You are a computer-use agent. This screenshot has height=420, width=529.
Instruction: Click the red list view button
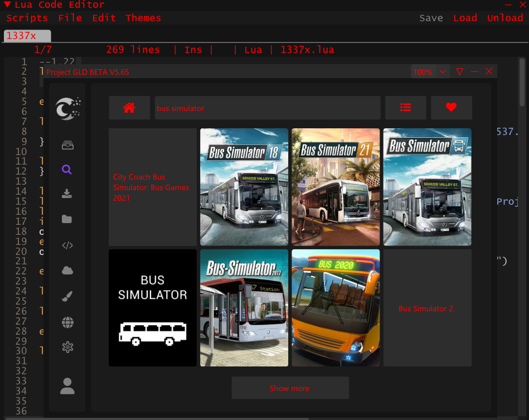(x=405, y=108)
